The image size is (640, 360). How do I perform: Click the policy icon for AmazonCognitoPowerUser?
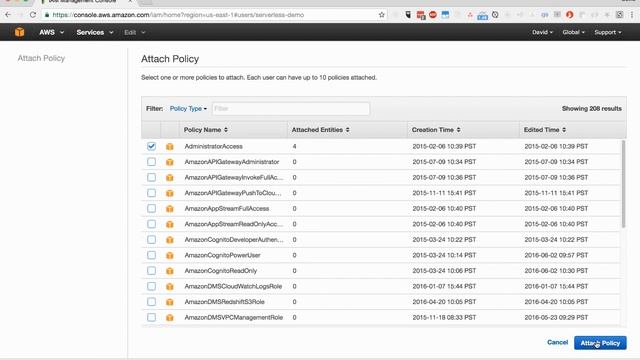(x=170, y=256)
